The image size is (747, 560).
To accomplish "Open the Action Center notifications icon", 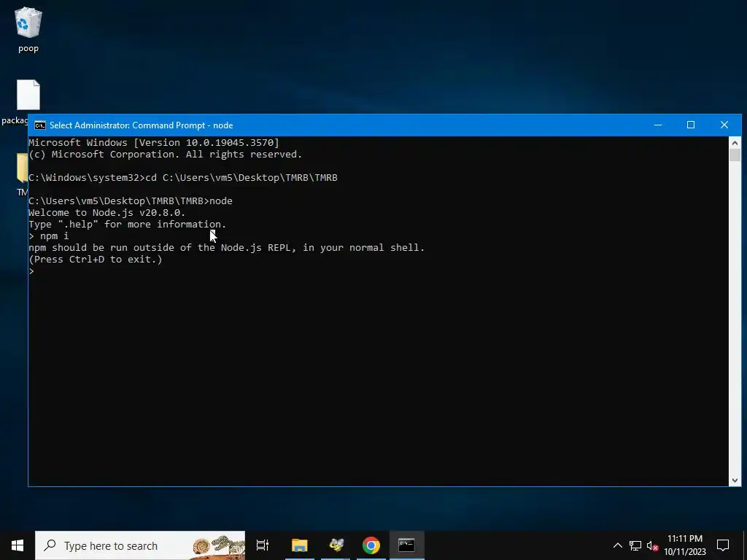I will [x=723, y=545].
